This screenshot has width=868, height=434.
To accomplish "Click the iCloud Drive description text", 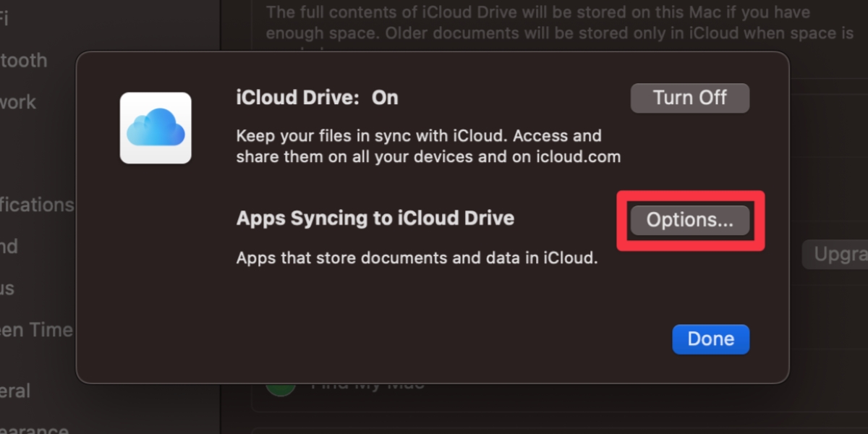I will [x=418, y=145].
